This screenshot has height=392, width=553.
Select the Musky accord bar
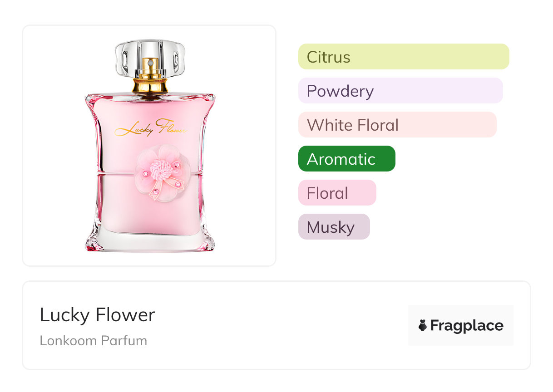click(334, 227)
